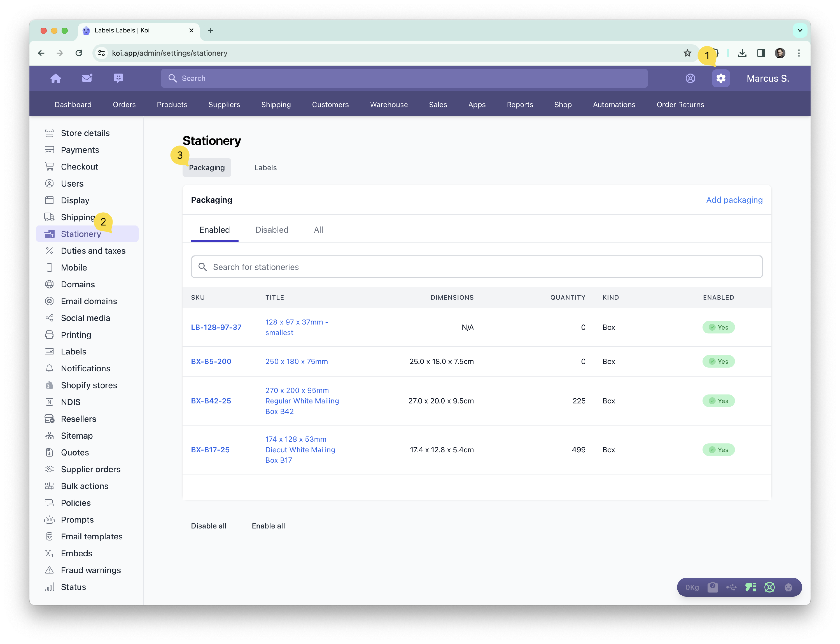This screenshot has height=644, width=840.
Task: Open Chrome's three-dot browser menu
Action: [x=799, y=53]
